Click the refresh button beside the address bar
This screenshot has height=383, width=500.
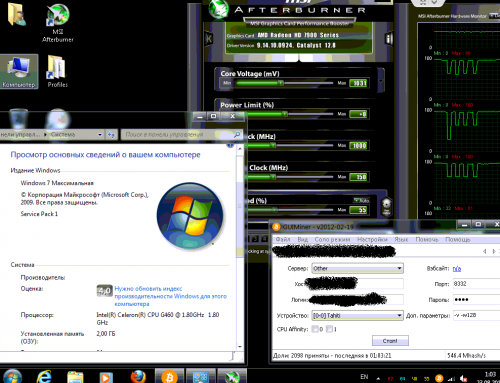click(x=111, y=135)
